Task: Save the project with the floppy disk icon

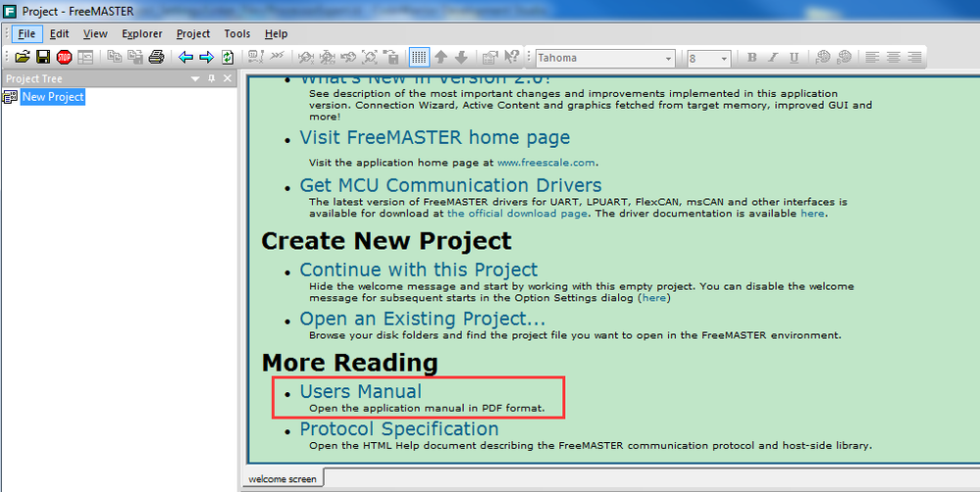Action: [x=43, y=58]
